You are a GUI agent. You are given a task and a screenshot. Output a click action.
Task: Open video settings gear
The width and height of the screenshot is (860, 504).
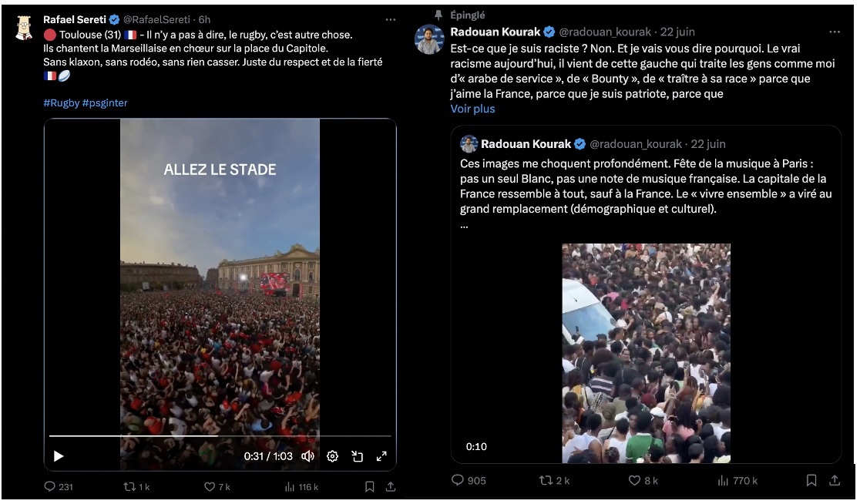coord(332,456)
